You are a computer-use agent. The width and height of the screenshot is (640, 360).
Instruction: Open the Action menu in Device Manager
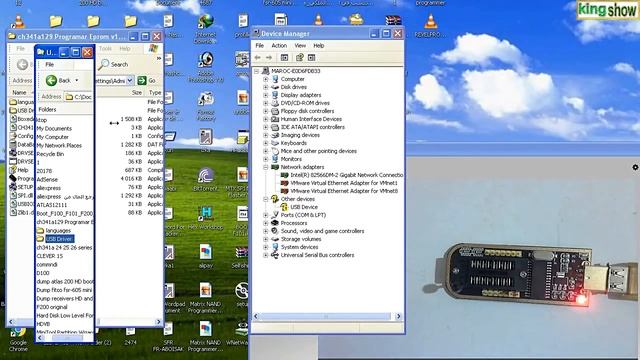coord(279,46)
